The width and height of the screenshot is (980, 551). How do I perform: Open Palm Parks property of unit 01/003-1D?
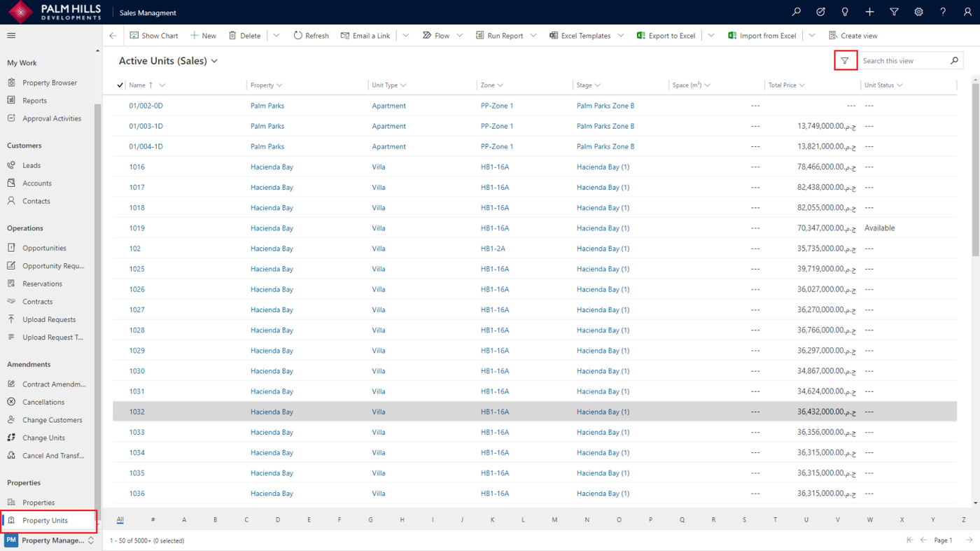[x=267, y=126]
